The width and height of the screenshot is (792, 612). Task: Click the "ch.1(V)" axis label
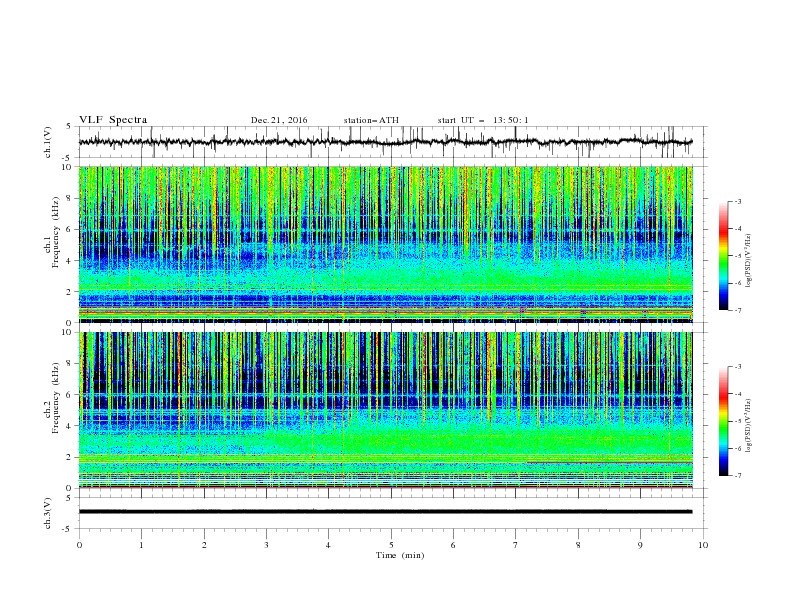coord(48,142)
